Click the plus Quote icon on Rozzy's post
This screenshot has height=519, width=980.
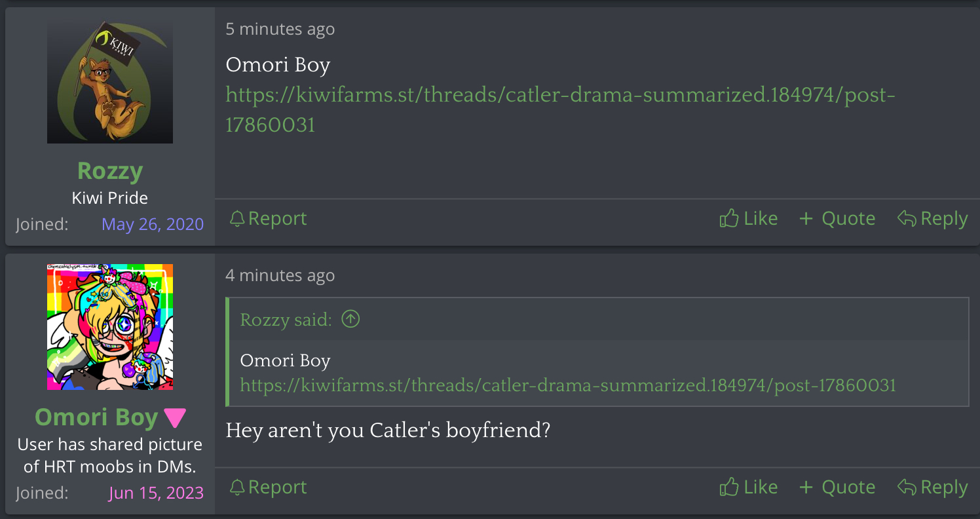pyautogui.click(x=806, y=219)
